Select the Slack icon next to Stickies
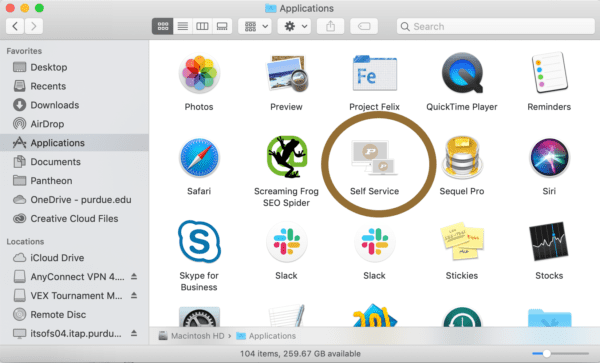The height and width of the screenshot is (363, 600). (x=375, y=242)
